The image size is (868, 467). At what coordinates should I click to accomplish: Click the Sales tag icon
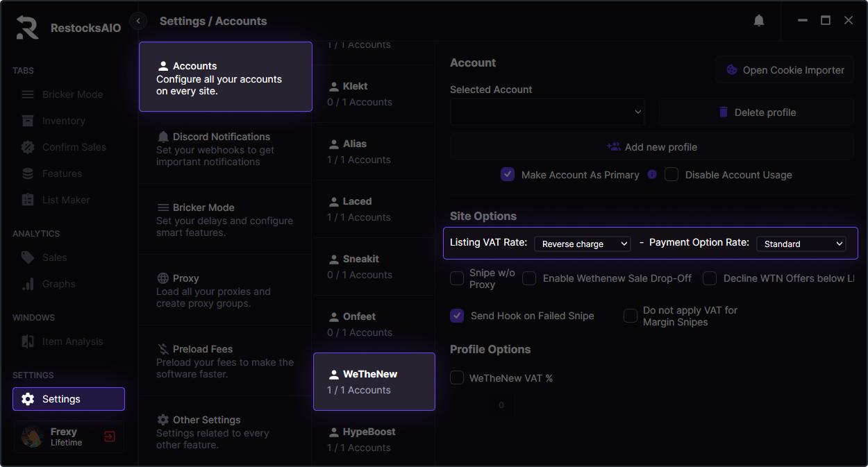pos(28,257)
